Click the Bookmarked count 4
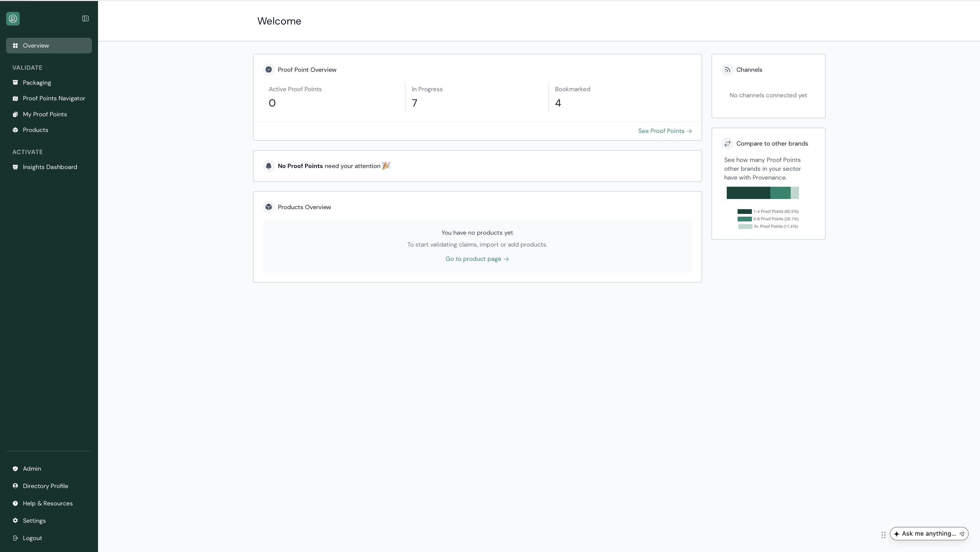980x552 pixels. point(558,103)
